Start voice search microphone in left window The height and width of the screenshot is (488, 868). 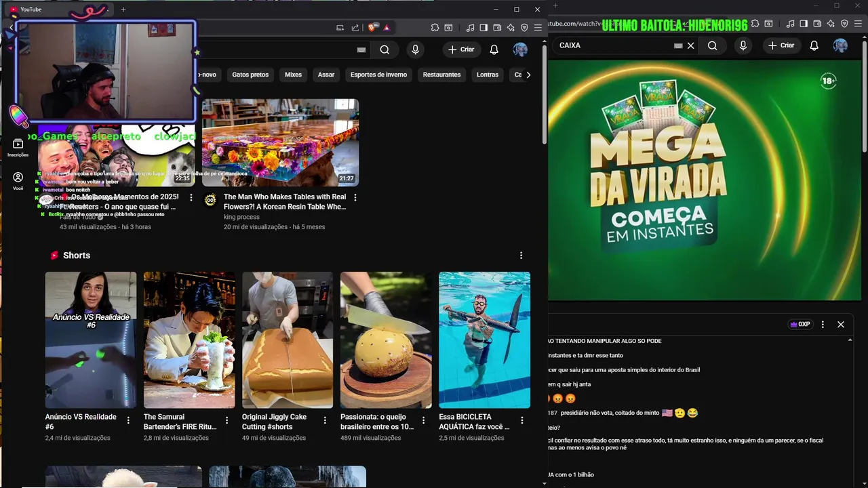click(x=415, y=49)
